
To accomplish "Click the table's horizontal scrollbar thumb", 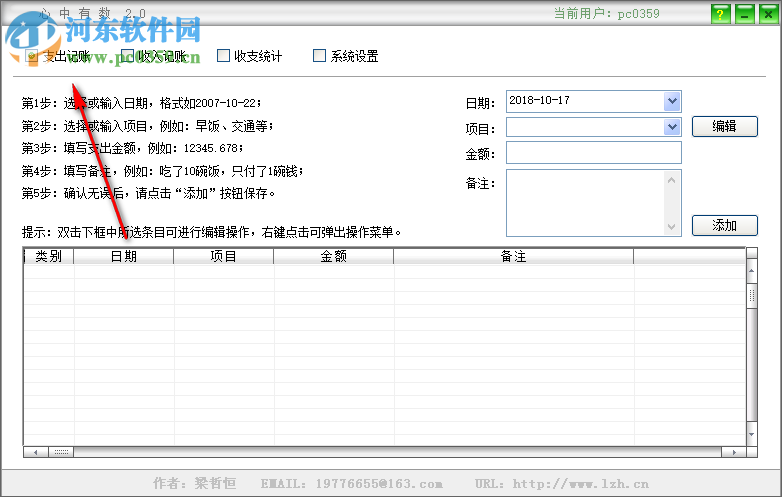I will 61,452.
